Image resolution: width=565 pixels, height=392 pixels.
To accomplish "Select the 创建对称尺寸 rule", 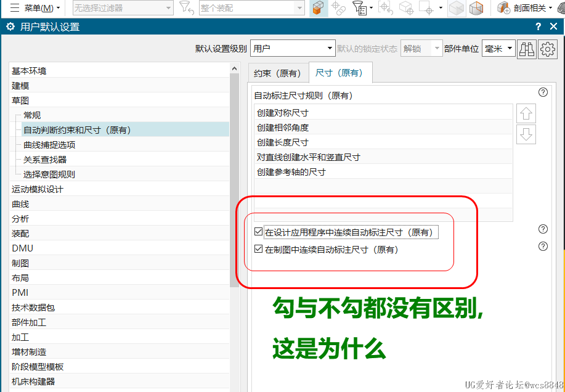I will 383,113.
